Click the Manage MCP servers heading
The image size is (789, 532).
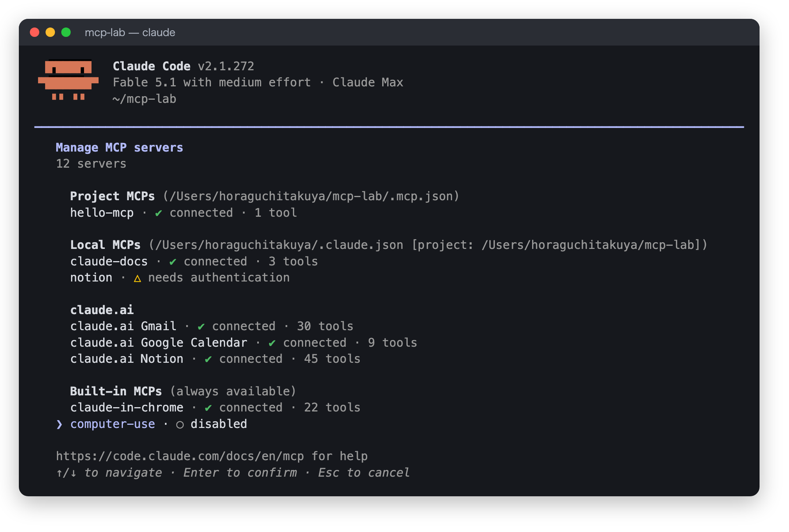point(119,148)
